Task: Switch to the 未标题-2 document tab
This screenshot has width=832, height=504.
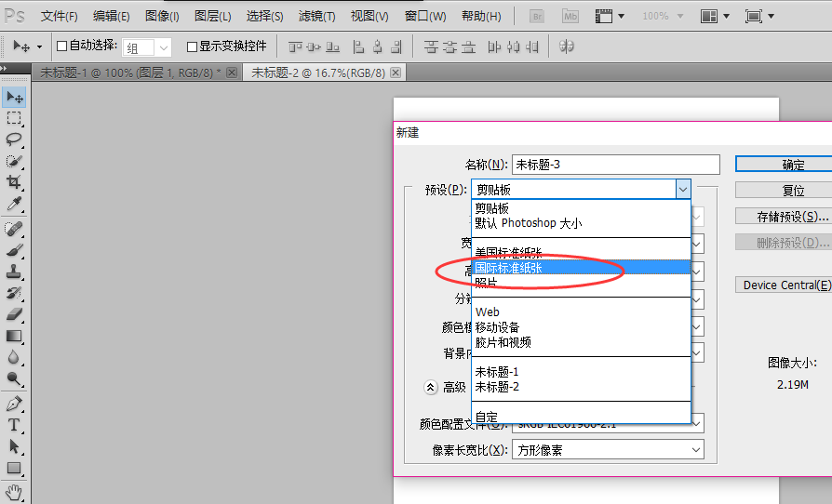Action: [318, 73]
